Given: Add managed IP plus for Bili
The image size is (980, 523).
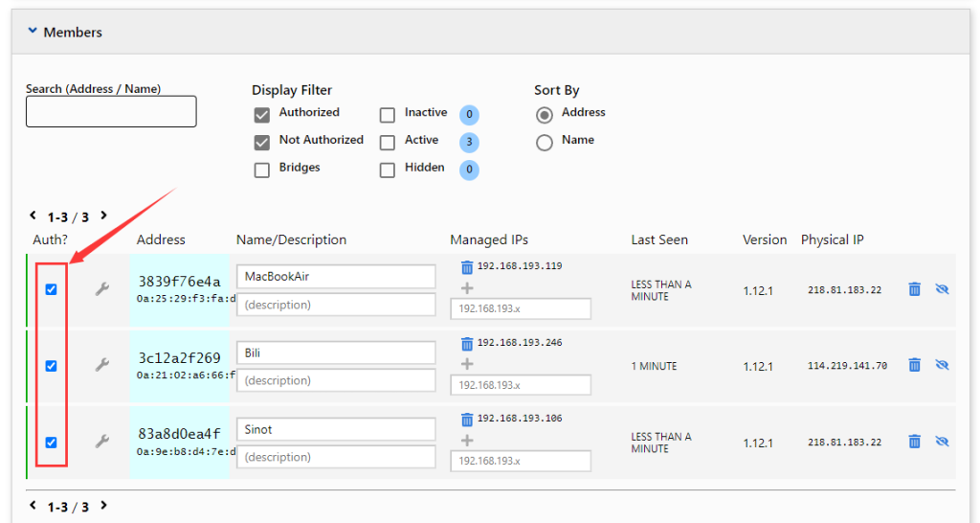Looking at the screenshot, I should (x=467, y=364).
